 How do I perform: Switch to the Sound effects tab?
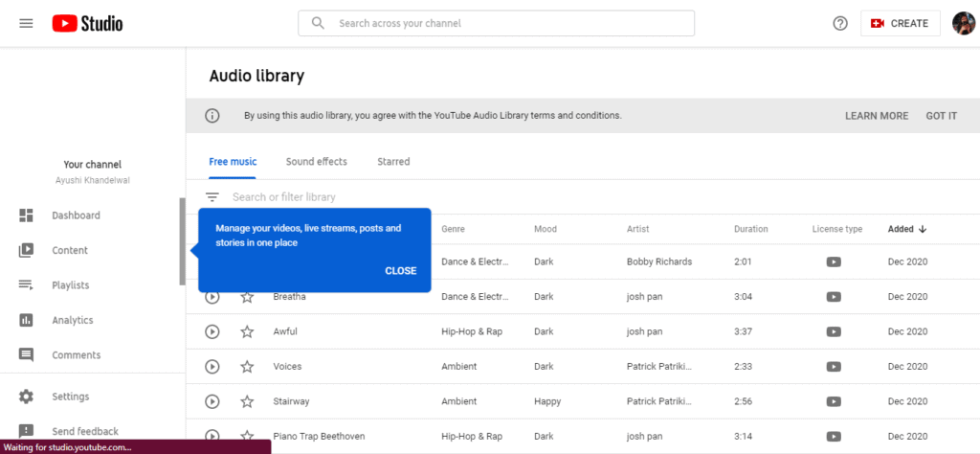pyautogui.click(x=316, y=161)
